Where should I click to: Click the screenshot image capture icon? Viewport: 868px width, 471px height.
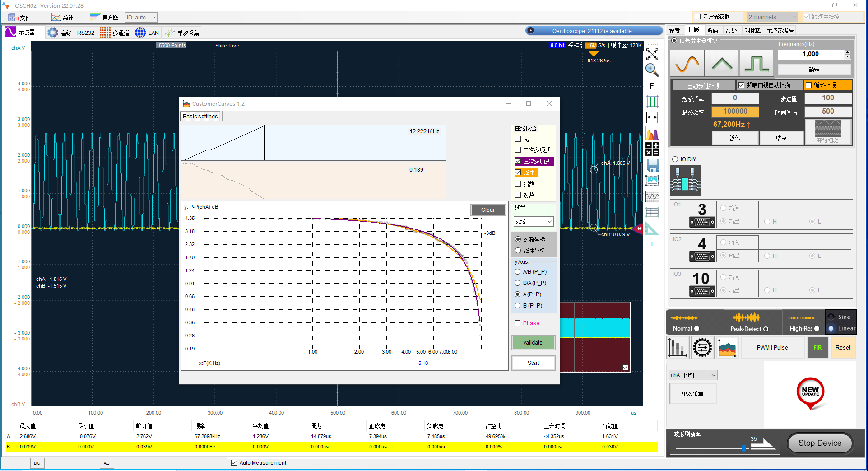pyautogui.click(x=652, y=181)
